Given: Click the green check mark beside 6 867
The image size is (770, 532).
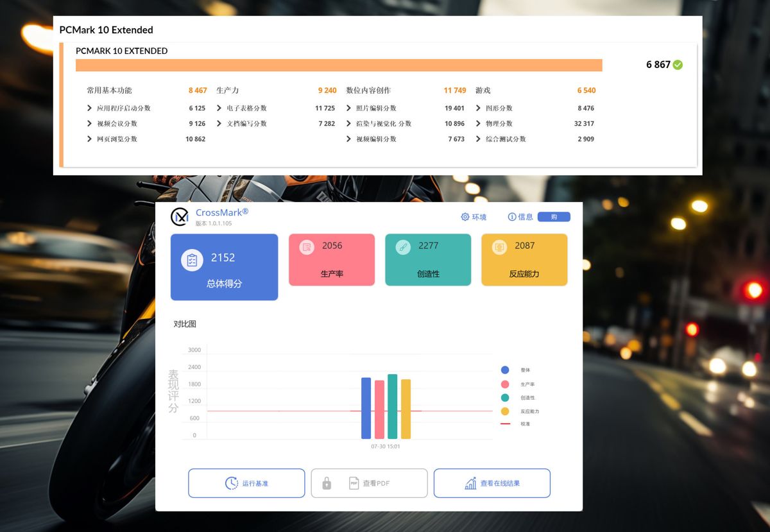Looking at the screenshot, I should 678,65.
